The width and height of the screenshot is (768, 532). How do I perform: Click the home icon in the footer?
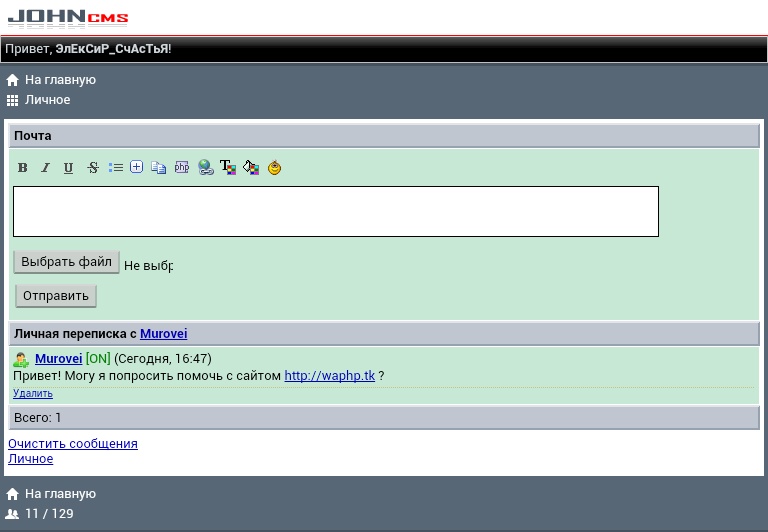pos(13,494)
